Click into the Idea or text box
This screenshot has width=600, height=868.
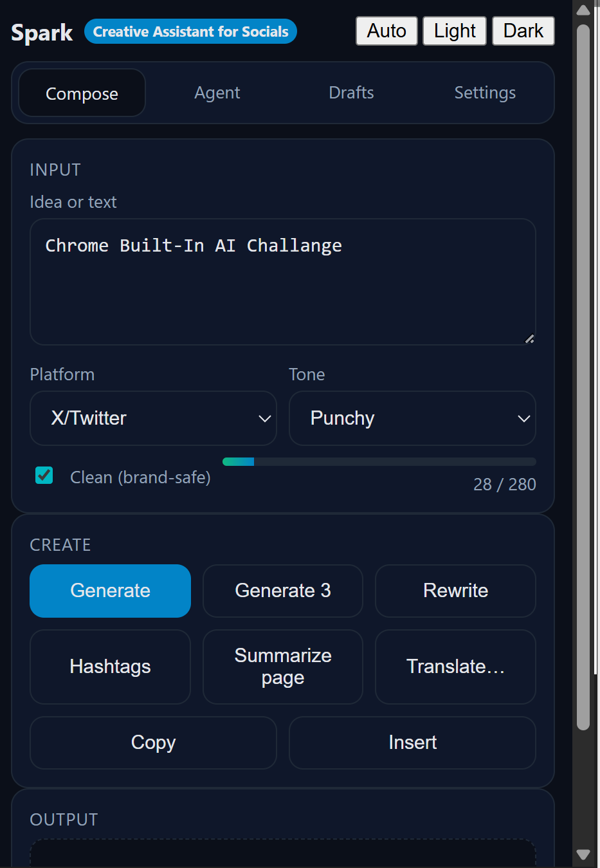coord(283,282)
